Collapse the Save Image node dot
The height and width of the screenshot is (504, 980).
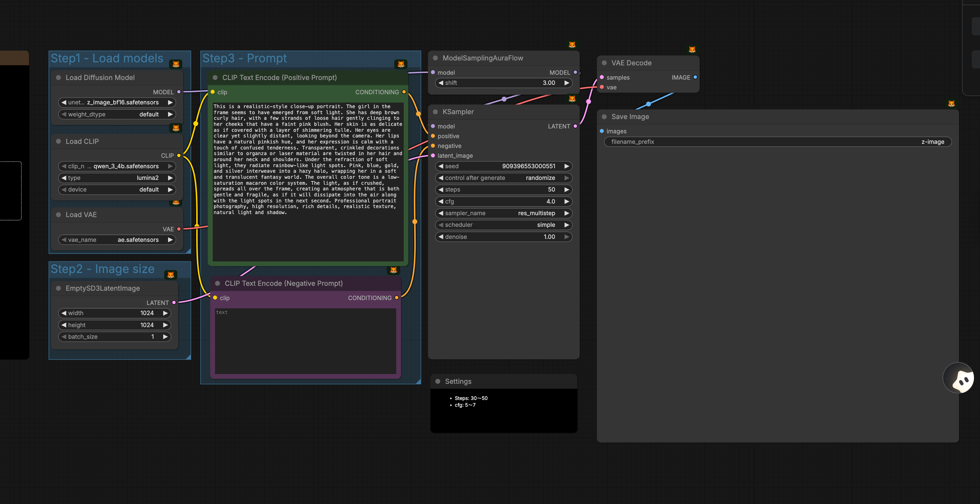point(604,117)
